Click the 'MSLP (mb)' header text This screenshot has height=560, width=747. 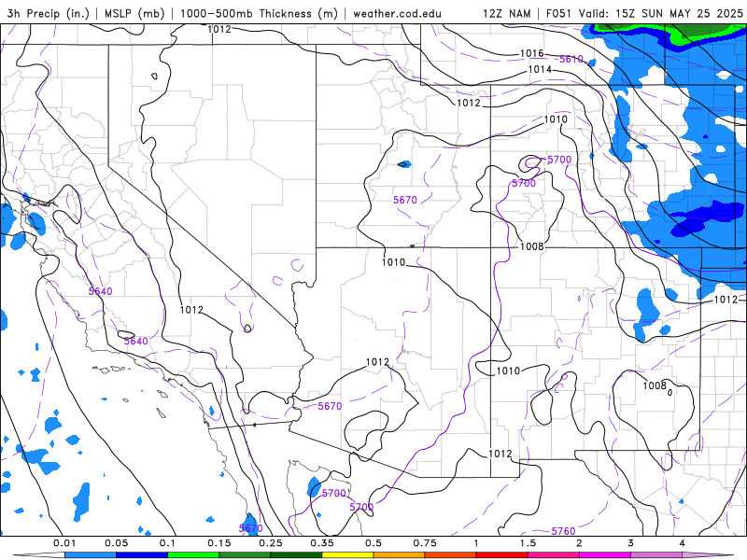[x=134, y=13]
